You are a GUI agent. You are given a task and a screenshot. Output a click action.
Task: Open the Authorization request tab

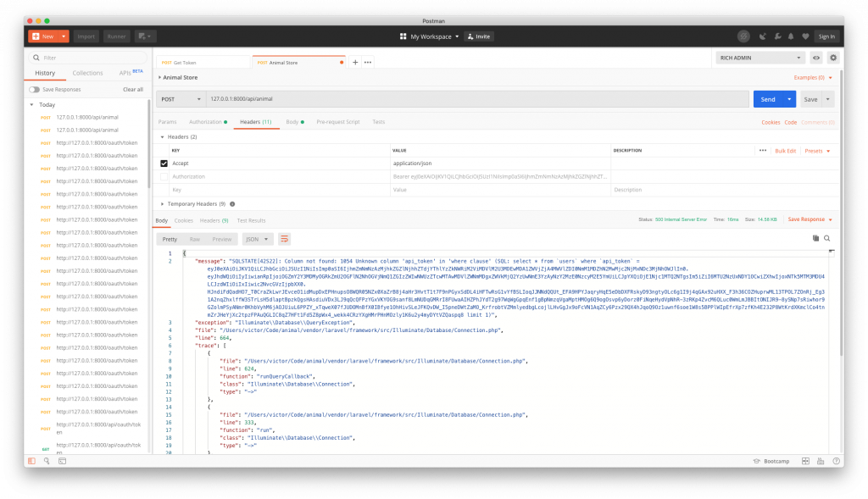(209, 122)
